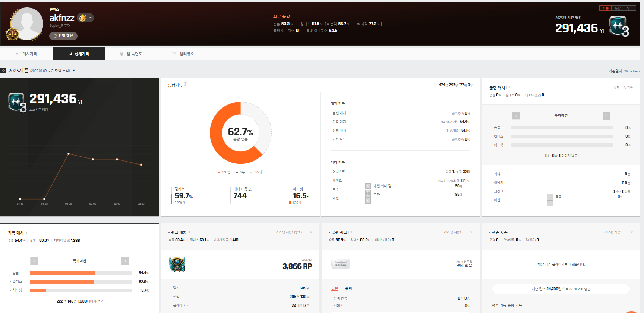The height and width of the screenshot is (313, 644).
Task: Click the LEGEND rank emblem icon
Action: pos(177,264)
